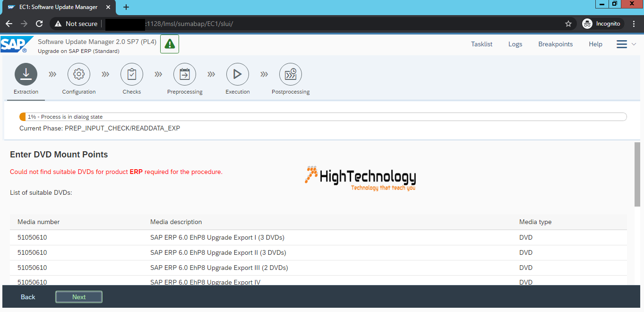Select row SAP ERP 6.0 EhP8 Upgrade Export IV
This screenshot has height=312, width=644.
pos(318,281)
